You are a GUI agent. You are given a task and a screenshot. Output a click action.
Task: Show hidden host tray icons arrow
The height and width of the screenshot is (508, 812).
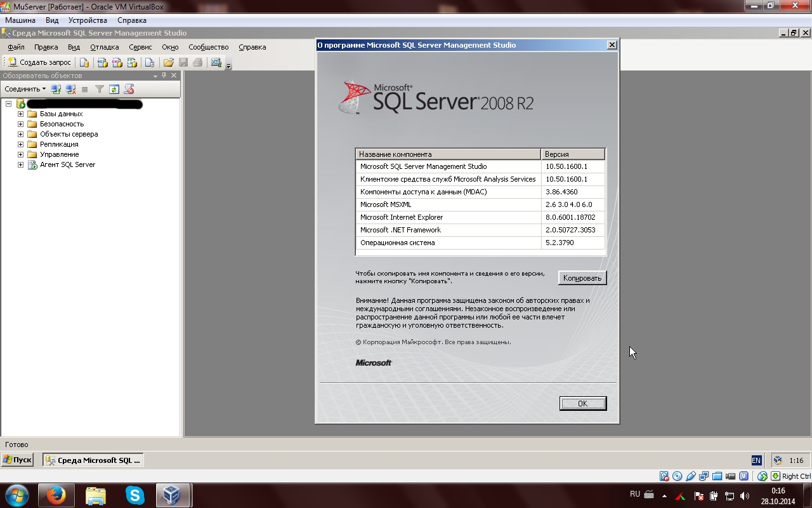664,496
